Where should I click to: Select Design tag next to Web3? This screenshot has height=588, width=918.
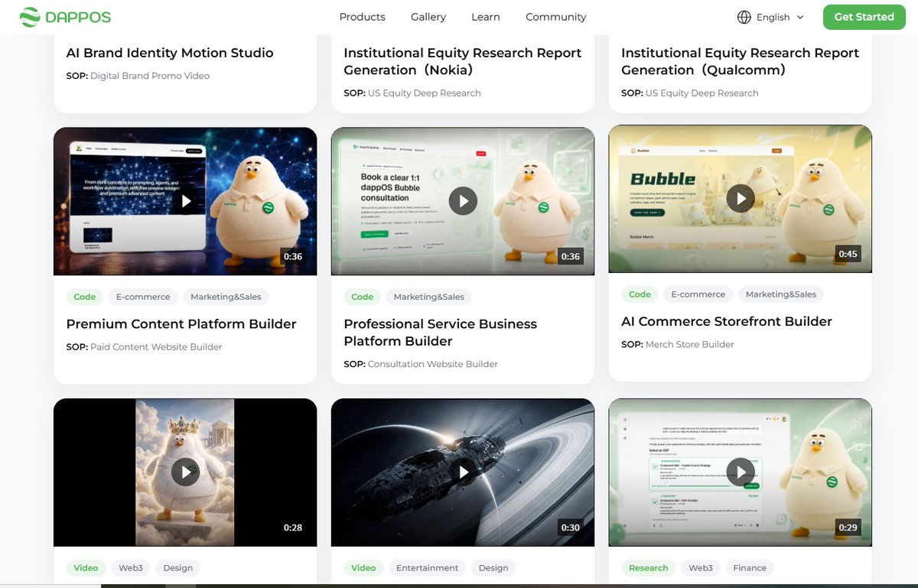point(178,568)
